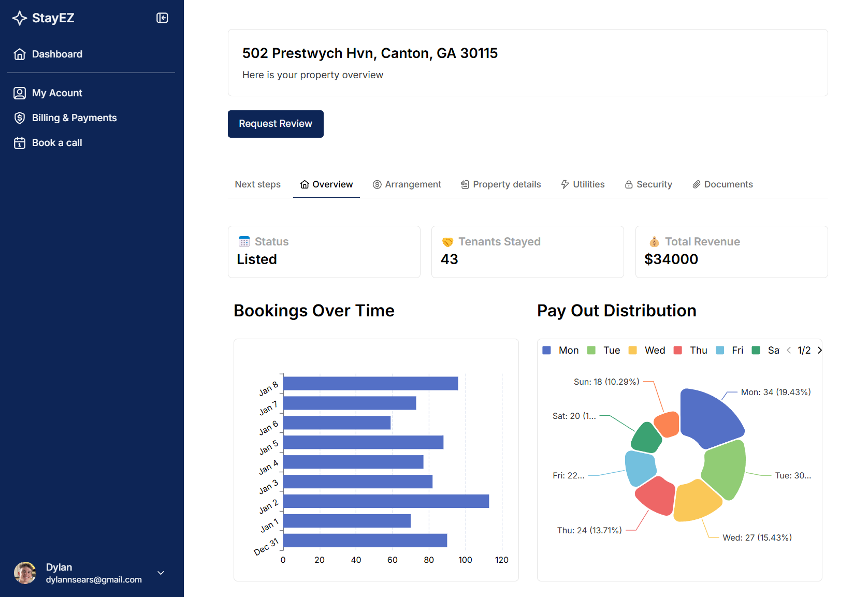Collapse the sidebar using the panel icon
This screenshot has width=868, height=597.
coord(162,18)
